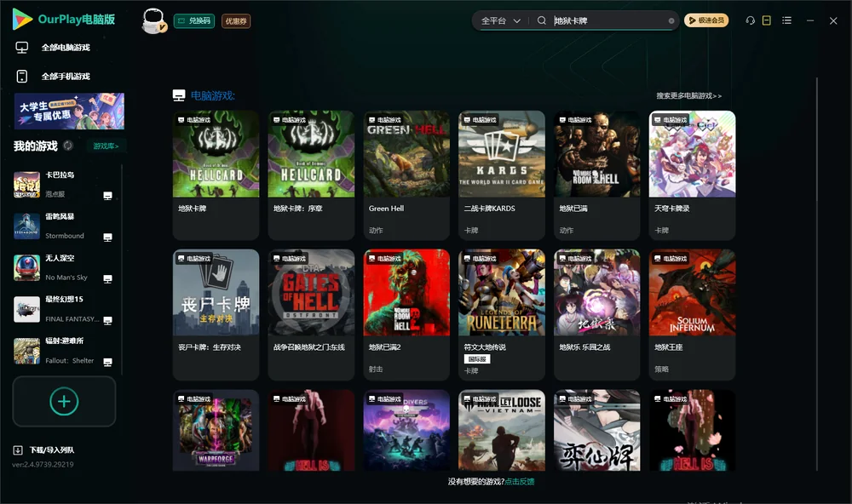Open 极速会员 membership button
Viewport: 852px width, 504px height.
(706, 20)
